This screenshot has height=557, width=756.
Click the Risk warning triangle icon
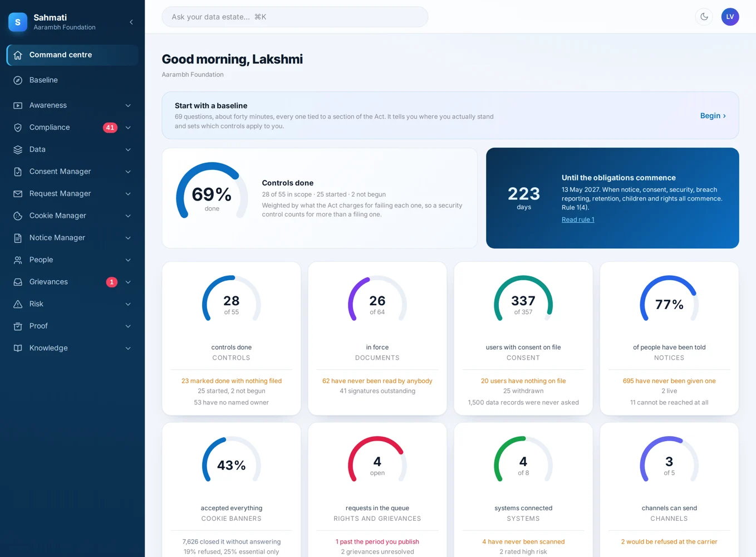point(18,304)
